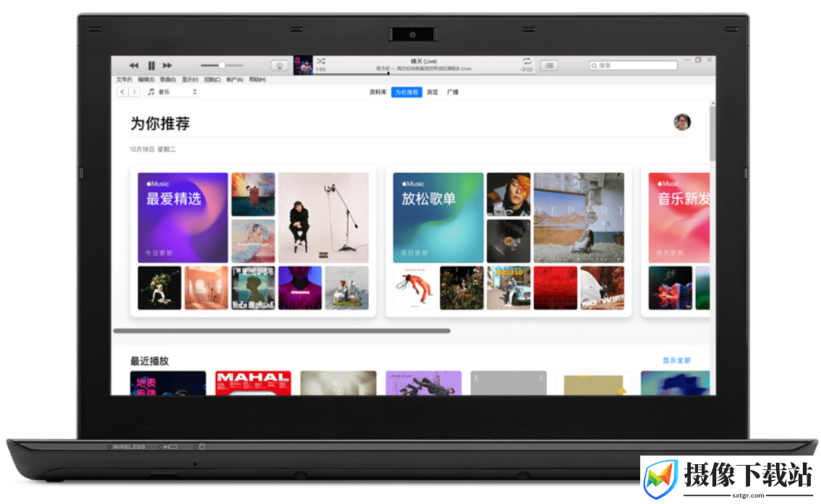The image size is (821, 504).
Task: Click the 为你推荐 page heading
Action: [x=160, y=124]
